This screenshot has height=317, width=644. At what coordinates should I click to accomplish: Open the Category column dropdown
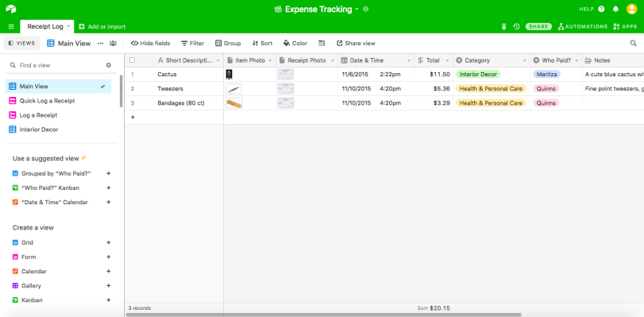pos(524,60)
